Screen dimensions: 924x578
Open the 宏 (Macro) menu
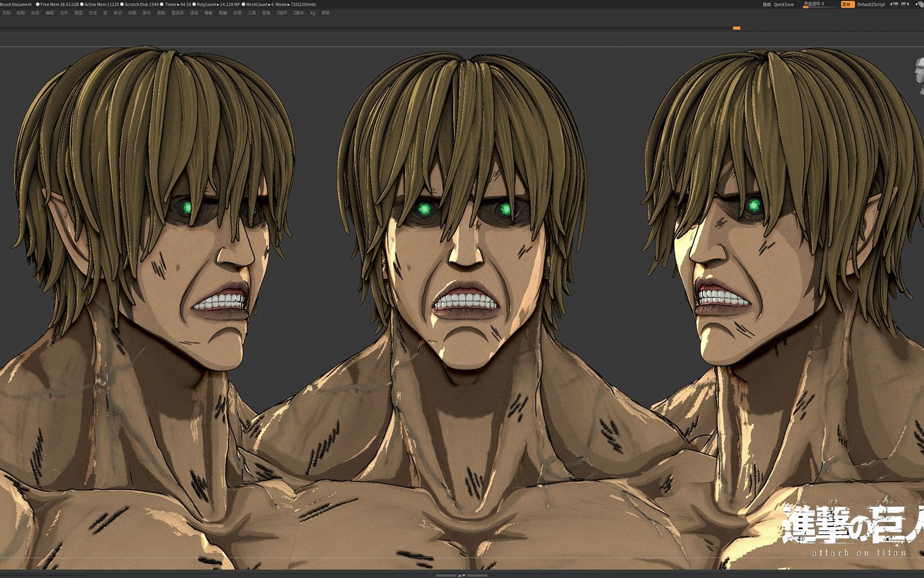point(105,13)
